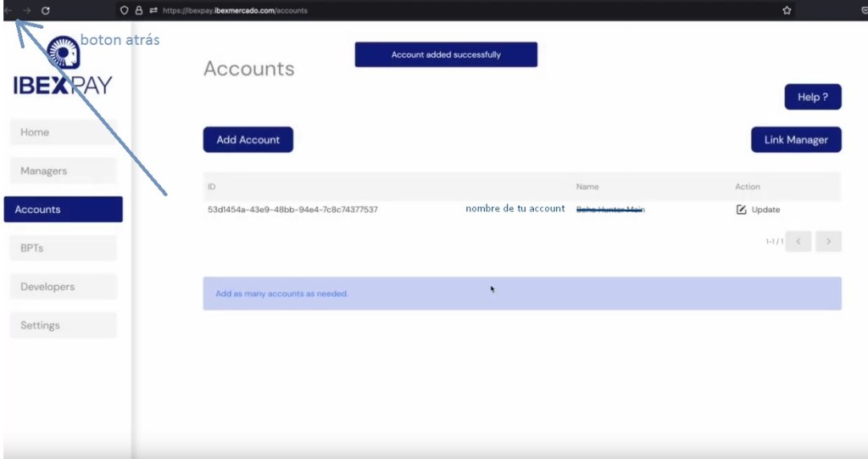Click the Link Manager button
Viewport: 868px width, 459px height.
[796, 140]
